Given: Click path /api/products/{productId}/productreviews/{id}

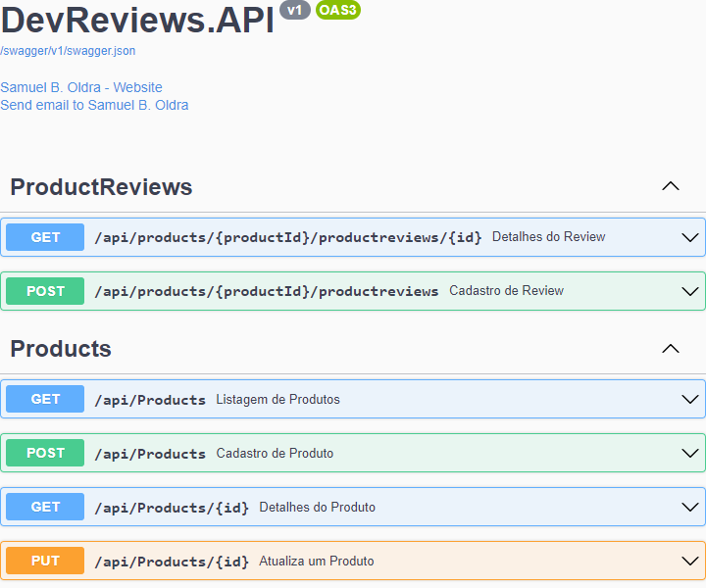Looking at the screenshot, I should click(288, 237).
